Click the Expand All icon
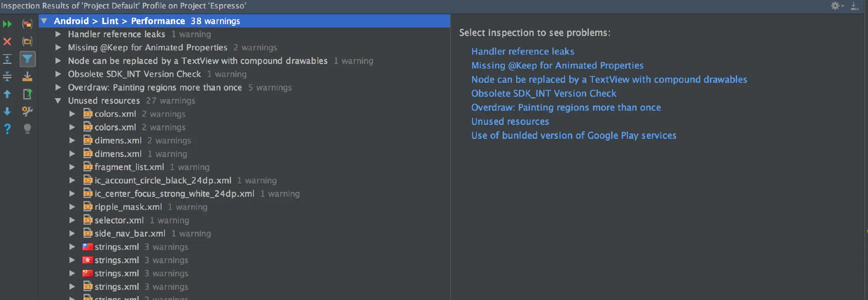 tap(7, 59)
